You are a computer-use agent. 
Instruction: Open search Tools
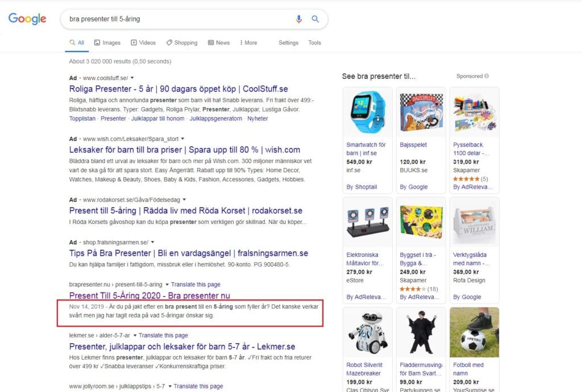tap(314, 43)
